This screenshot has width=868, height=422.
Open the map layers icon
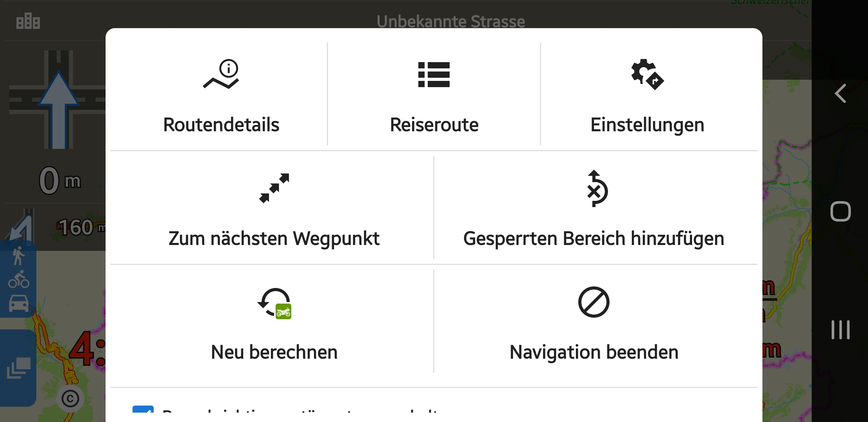(x=18, y=368)
